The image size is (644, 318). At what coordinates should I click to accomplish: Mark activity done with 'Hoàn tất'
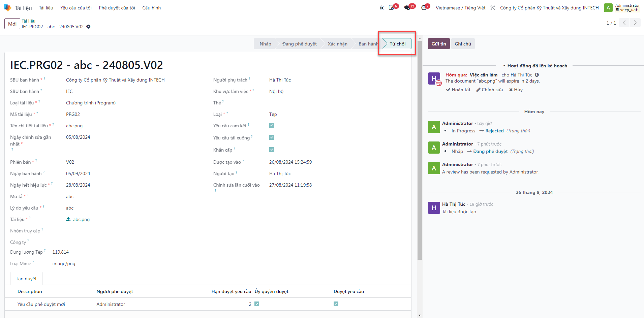(458, 90)
